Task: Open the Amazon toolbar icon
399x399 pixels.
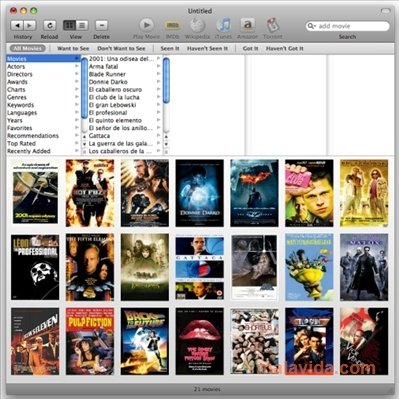Action: [x=247, y=25]
